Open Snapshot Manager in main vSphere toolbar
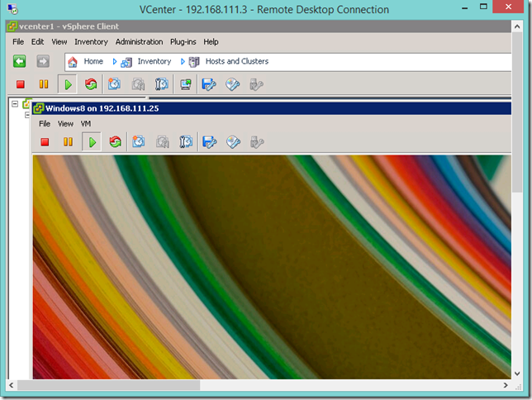Image resolution: width=532 pixels, height=400 pixels. (162, 84)
